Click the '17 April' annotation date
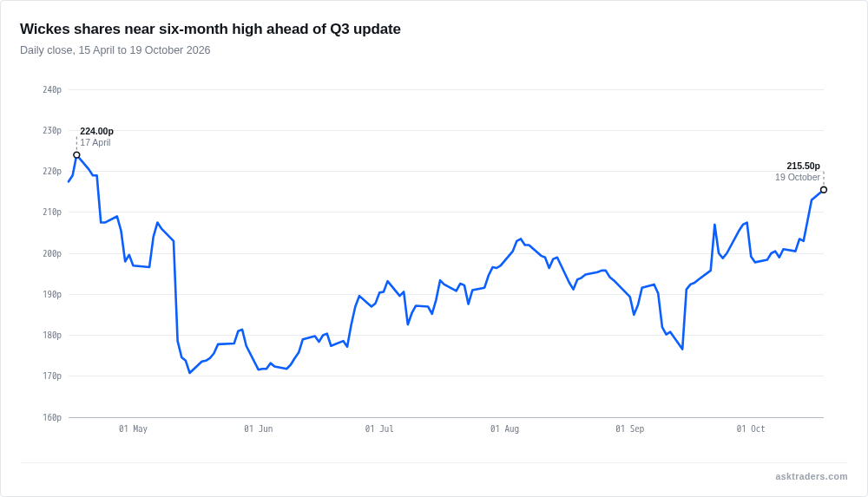 pos(95,143)
